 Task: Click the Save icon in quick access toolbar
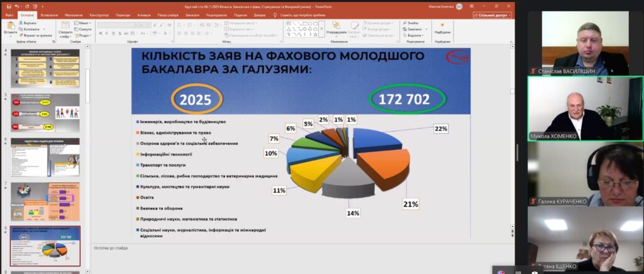[x=9, y=6]
